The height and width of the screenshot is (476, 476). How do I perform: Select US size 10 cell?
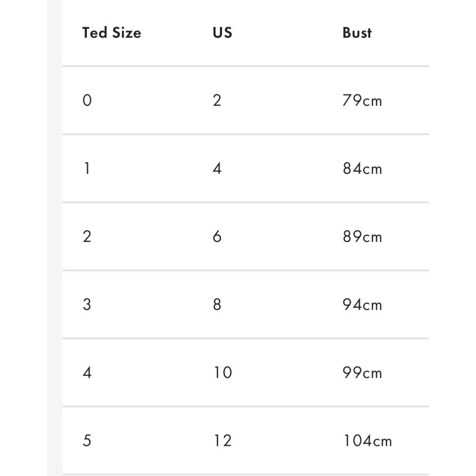(x=223, y=373)
